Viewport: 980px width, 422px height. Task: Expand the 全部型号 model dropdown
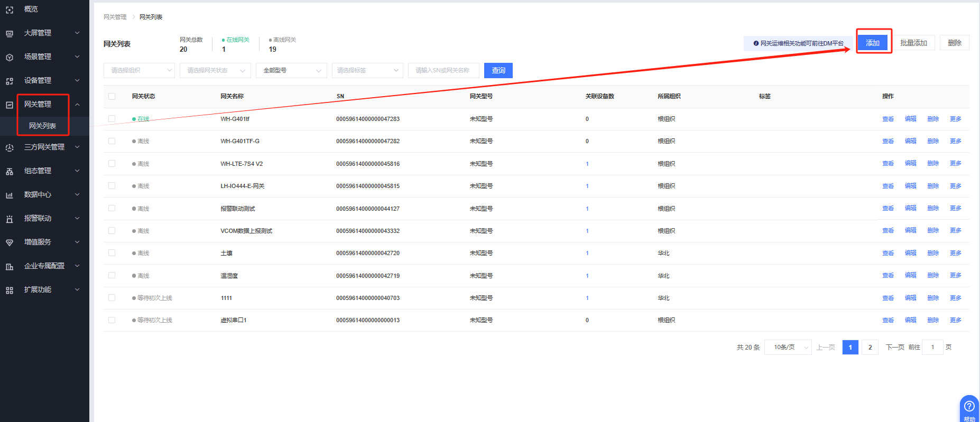pyautogui.click(x=291, y=70)
